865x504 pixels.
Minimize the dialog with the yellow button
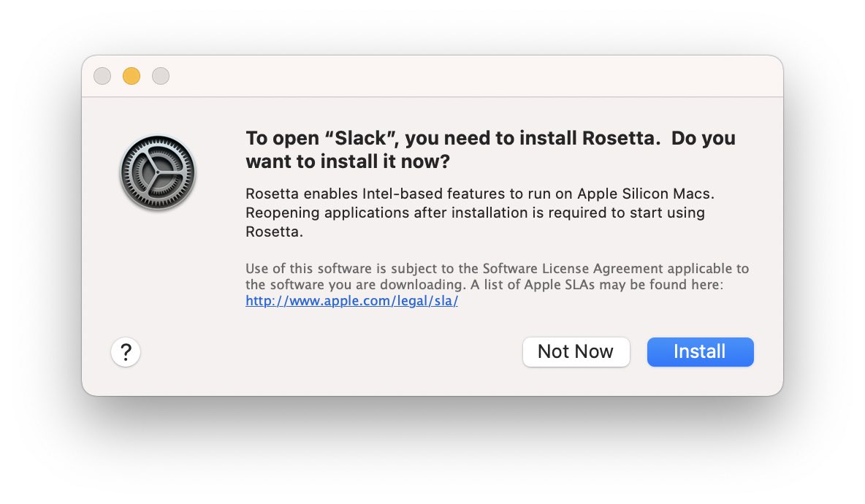132,75
